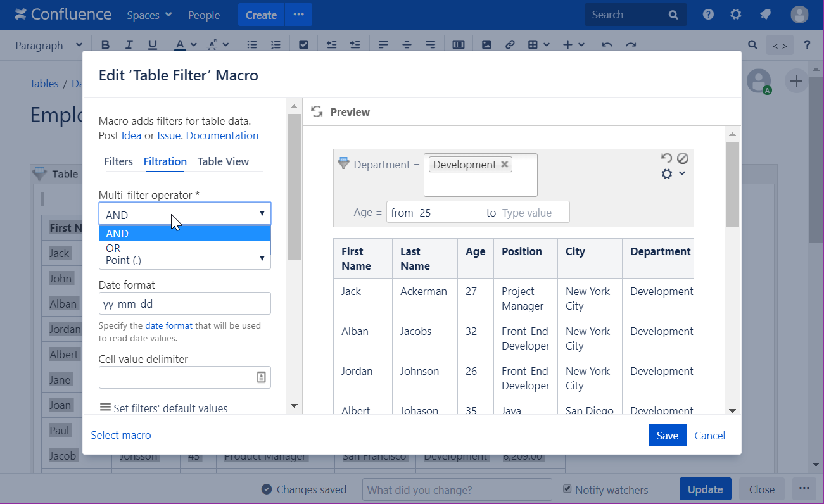824x504 pixels.
Task: Click the Bold formatting icon
Action: (106, 45)
